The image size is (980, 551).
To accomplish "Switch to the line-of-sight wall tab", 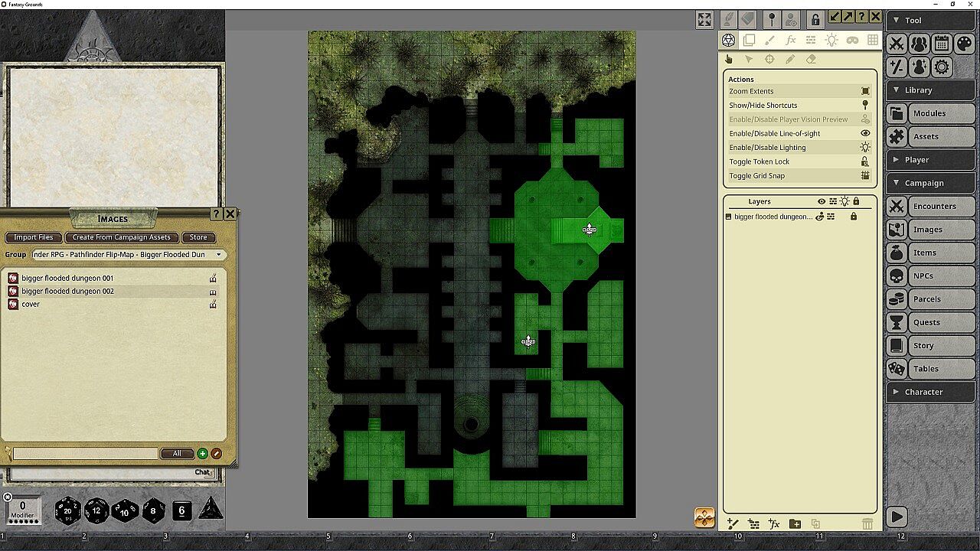I will 812,40.
